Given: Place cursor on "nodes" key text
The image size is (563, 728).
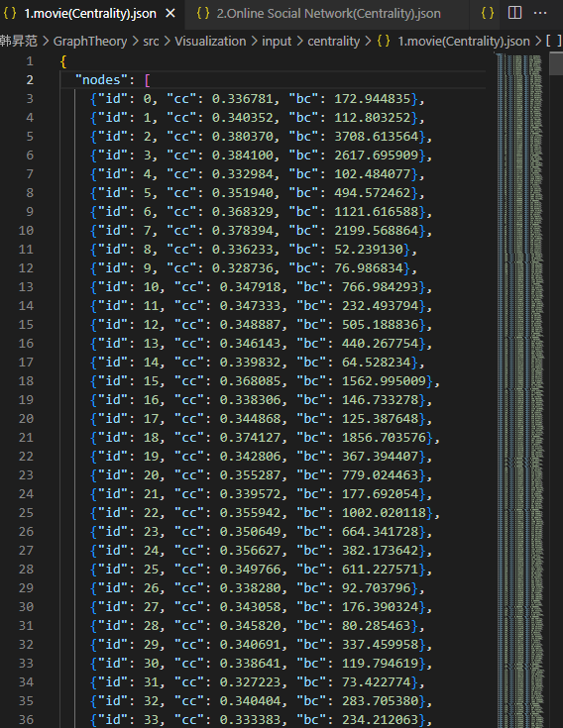Looking at the screenshot, I should coord(101,80).
